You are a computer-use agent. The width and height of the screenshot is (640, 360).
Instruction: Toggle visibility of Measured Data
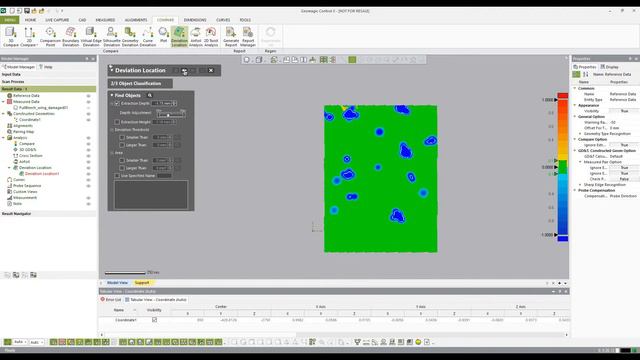pyautogui.click(x=88, y=102)
